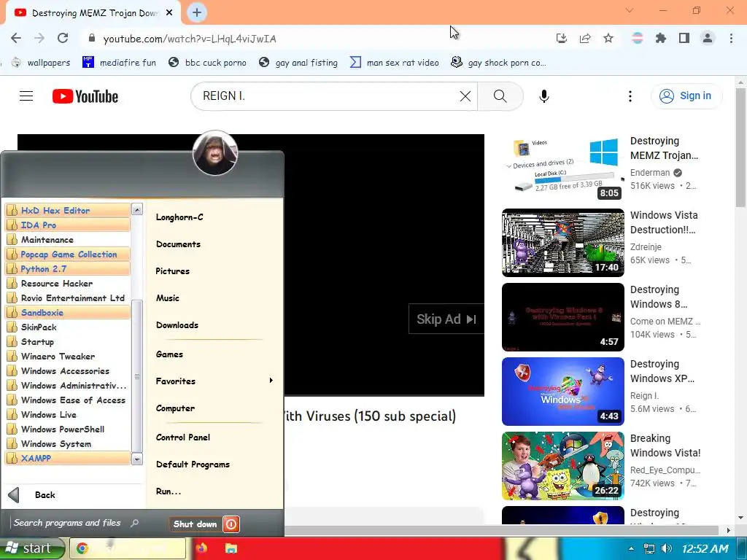Open the Destroying Windows 8 video thumbnail
The width and height of the screenshot is (747, 560).
coord(563,316)
